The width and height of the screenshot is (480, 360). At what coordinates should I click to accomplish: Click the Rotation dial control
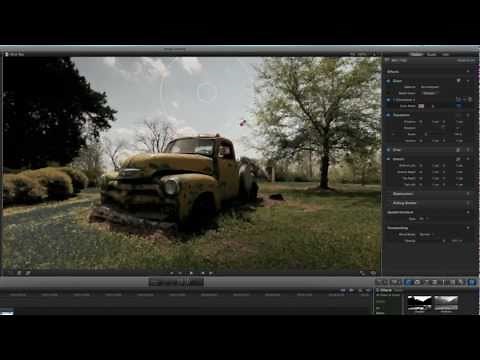[443, 128]
